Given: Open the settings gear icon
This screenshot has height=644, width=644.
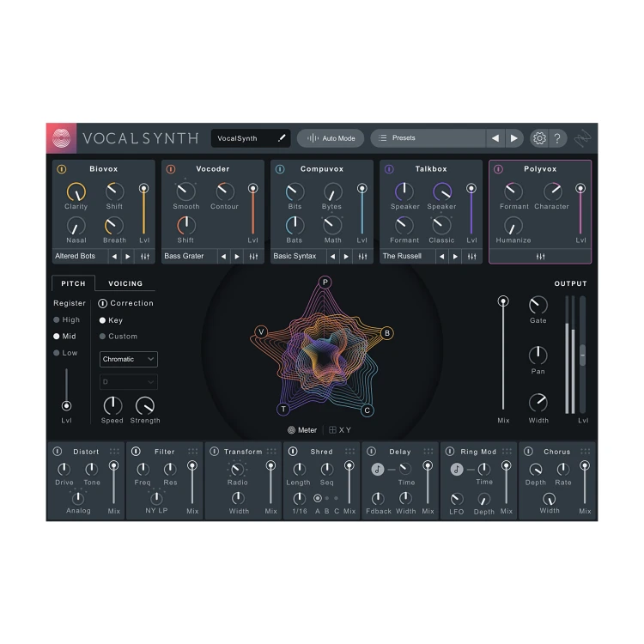Looking at the screenshot, I should [x=539, y=138].
